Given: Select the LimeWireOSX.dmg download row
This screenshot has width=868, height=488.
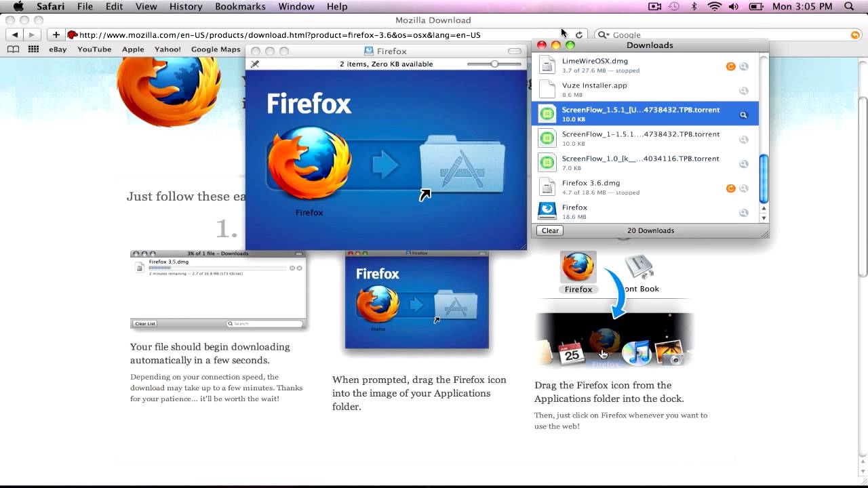Looking at the screenshot, I should pos(645,66).
